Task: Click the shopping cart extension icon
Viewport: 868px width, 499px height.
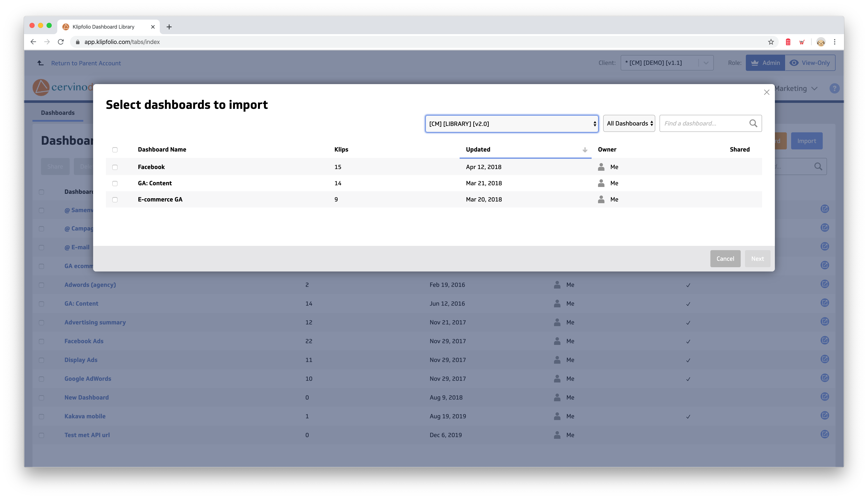Action: pyautogui.click(x=801, y=42)
